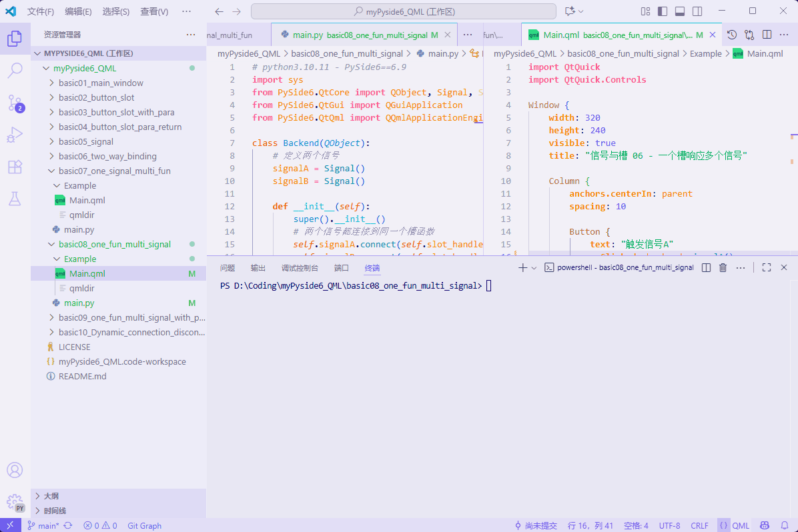Show more menu bar items
Screen dimensions: 798x532
click(187, 11)
